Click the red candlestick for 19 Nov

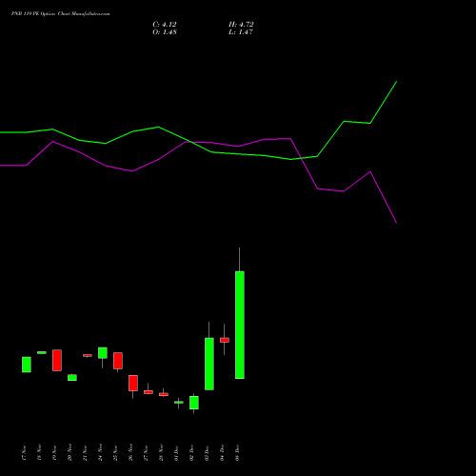[x=57, y=360]
